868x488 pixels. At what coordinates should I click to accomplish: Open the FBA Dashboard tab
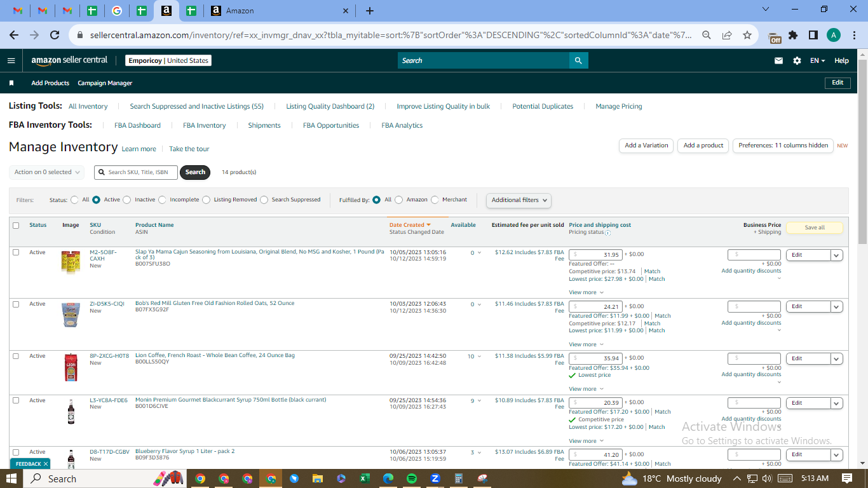pos(137,125)
